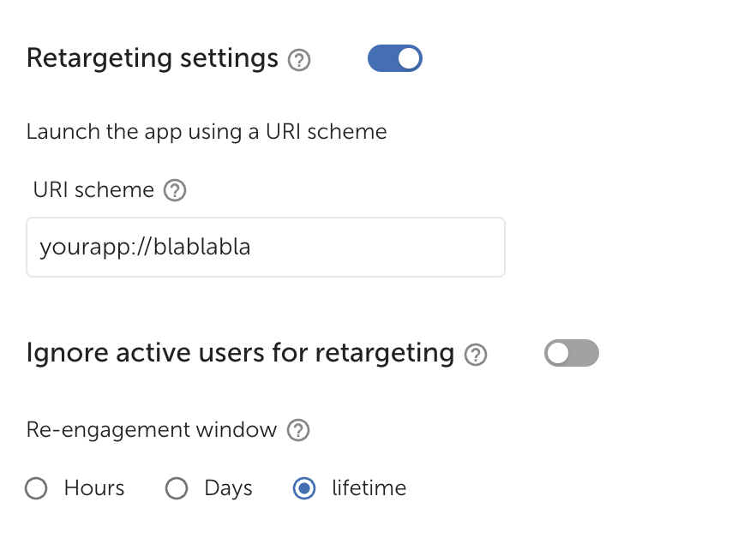Click the 'Retargeting settings' heading text
The width and height of the screenshot is (756, 538).
[x=153, y=58]
